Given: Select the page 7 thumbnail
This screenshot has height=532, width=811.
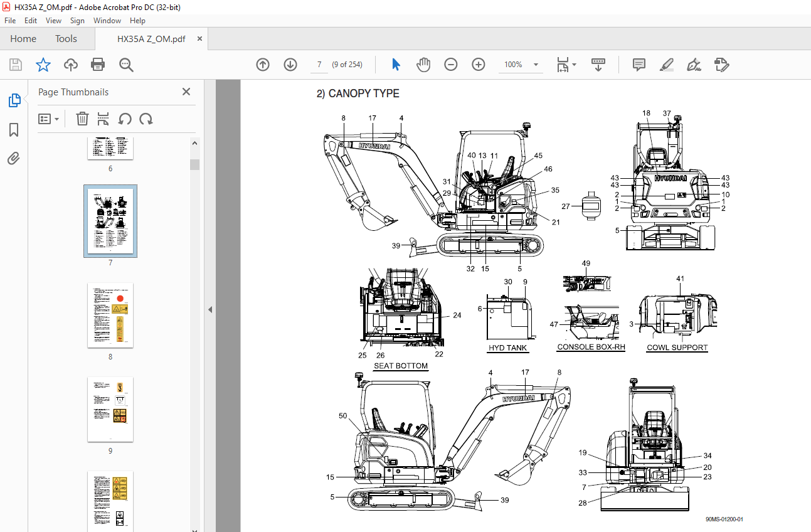Looking at the screenshot, I should click(x=110, y=221).
